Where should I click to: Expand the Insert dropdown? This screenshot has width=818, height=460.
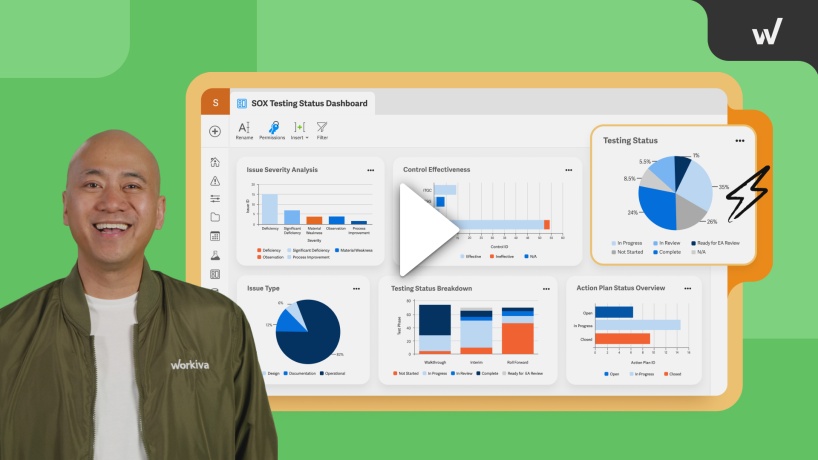tap(299, 130)
